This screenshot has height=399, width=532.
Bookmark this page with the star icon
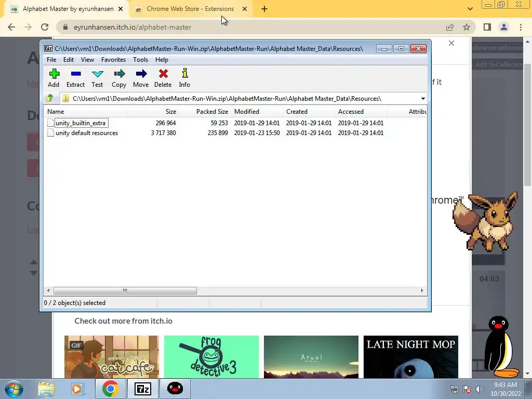pyautogui.click(x=467, y=27)
